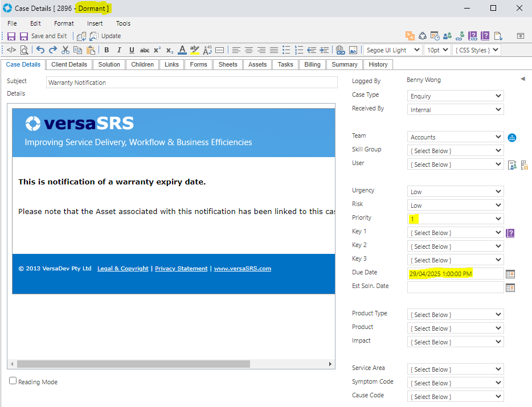Apply underline formatting to the details text
Screen dimensions: 532x407
point(132,50)
